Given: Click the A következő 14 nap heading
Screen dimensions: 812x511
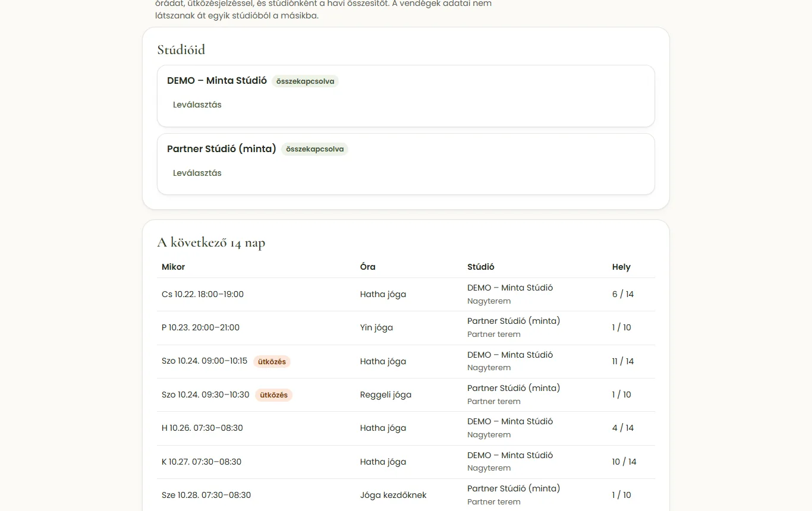Looking at the screenshot, I should tap(211, 242).
